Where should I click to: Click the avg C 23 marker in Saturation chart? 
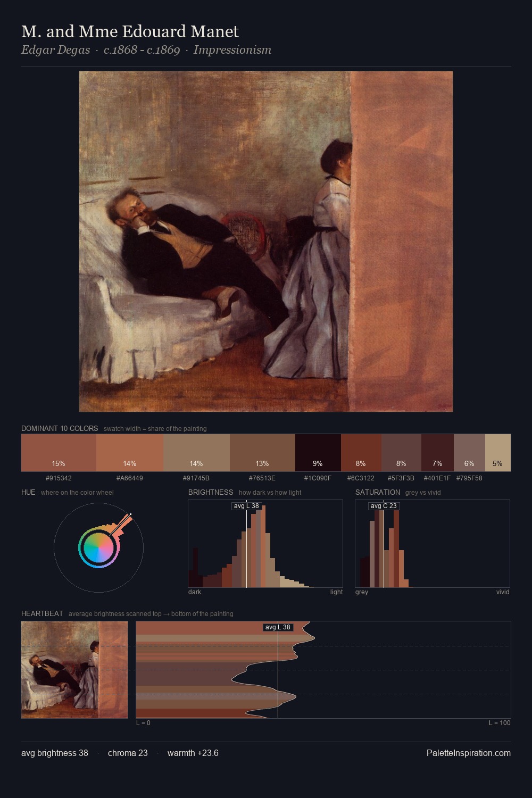[x=384, y=506]
